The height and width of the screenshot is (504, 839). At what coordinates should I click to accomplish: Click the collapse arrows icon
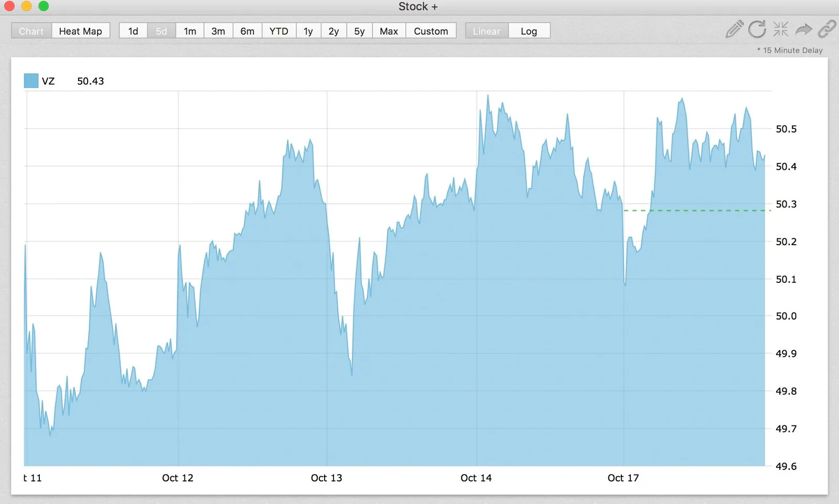click(x=781, y=29)
